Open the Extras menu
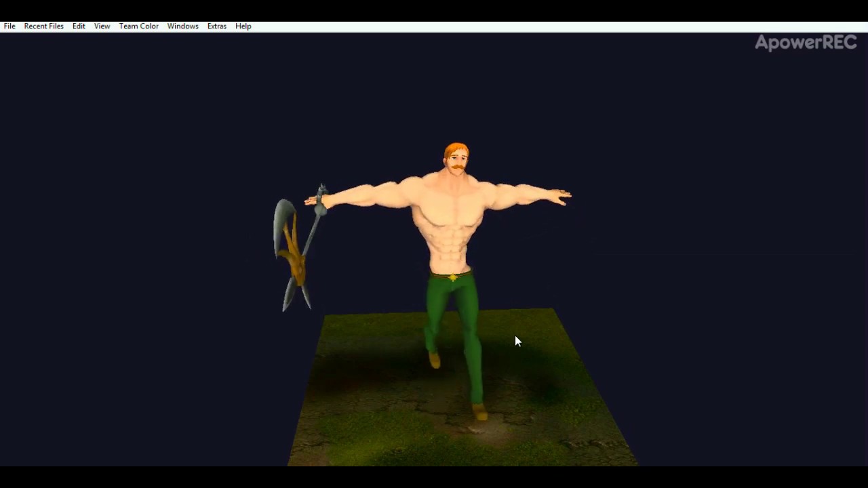 click(216, 26)
